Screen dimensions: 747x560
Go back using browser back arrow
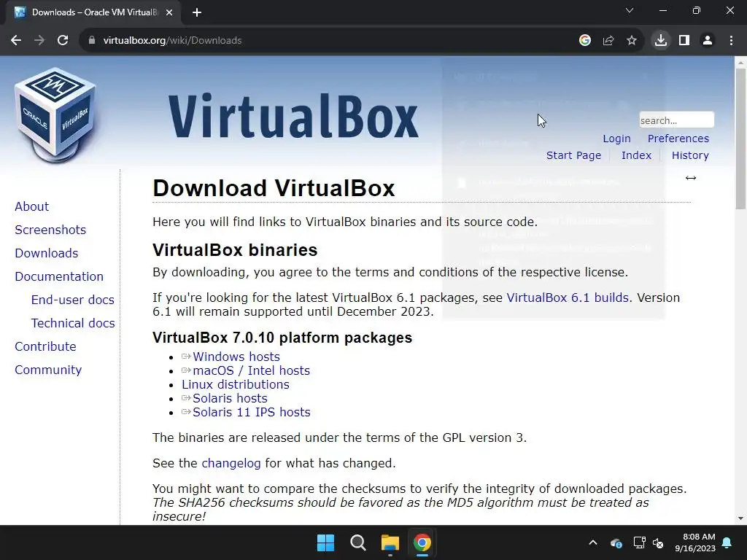pyautogui.click(x=16, y=41)
